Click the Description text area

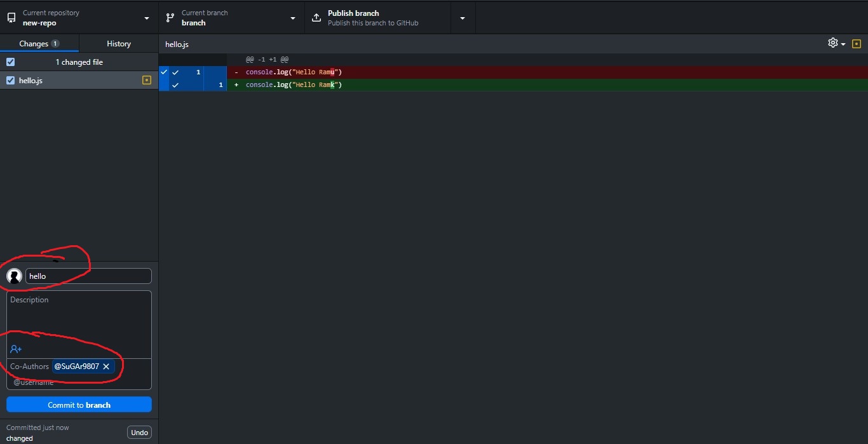point(79,316)
